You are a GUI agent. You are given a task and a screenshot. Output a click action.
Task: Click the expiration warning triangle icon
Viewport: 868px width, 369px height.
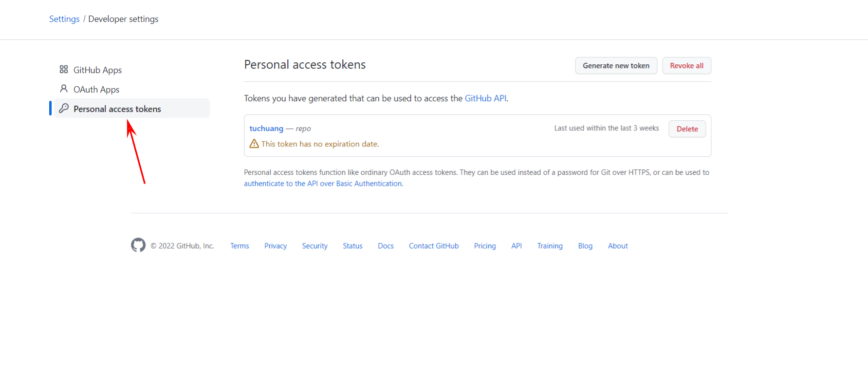(254, 144)
